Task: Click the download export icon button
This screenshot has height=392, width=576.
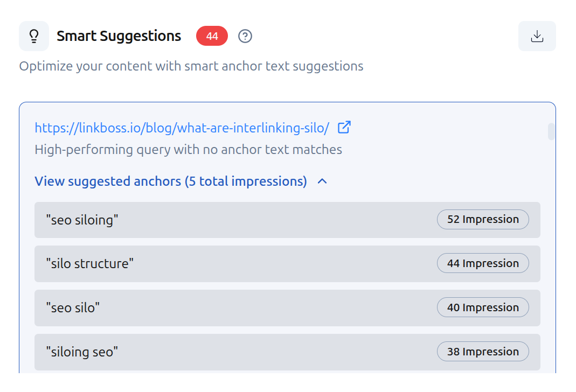Action: click(x=537, y=36)
